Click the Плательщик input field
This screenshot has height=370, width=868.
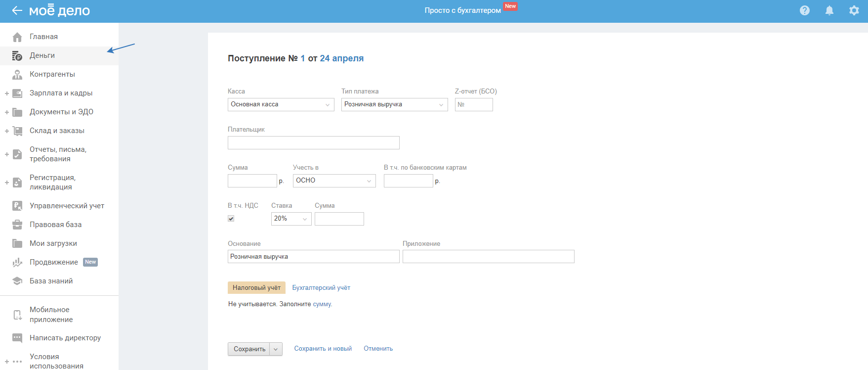coord(313,143)
